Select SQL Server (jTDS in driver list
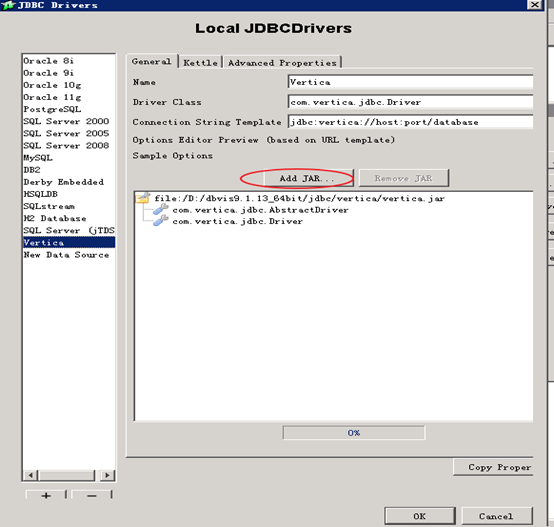This screenshot has height=527, width=554. coord(69,230)
